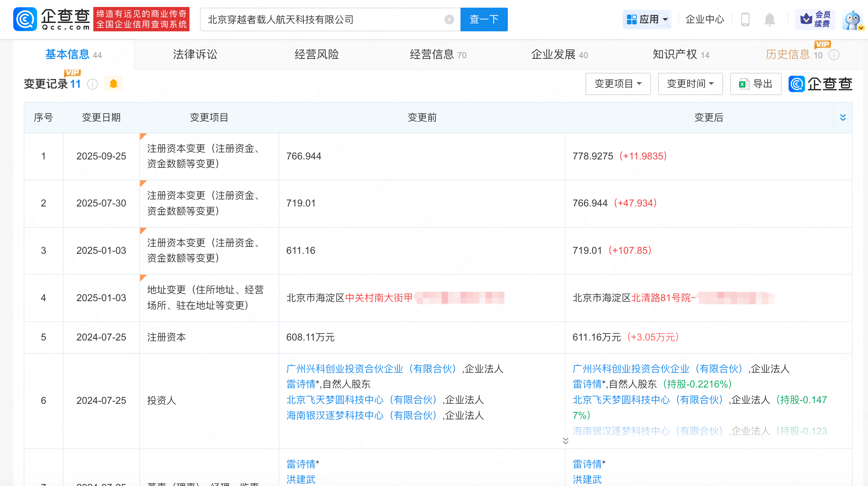868x486 pixels.
Task: Export records with the 导出 button
Action: point(755,84)
